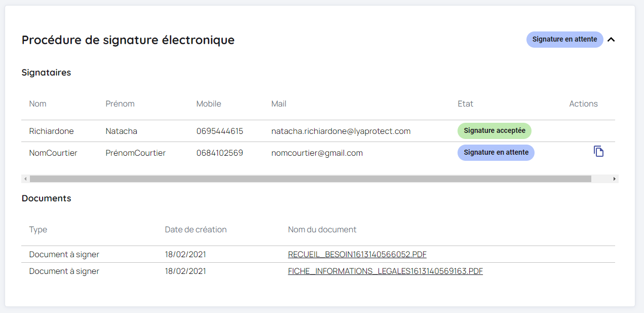This screenshot has width=644, height=313.
Task: Click the 'Mobile' column header
Action: pyautogui.click(x=209, y=104)
